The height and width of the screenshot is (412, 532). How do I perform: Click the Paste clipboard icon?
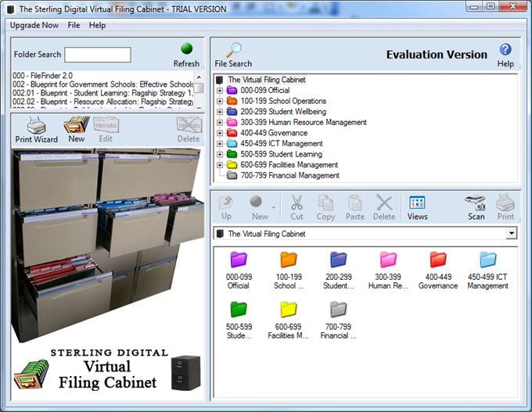(x=355, y=202)
